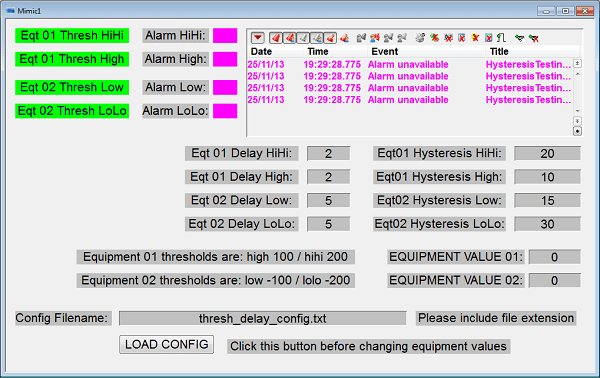The width and height of the screenshot is (600, 378).
Task: Jump to top of alarm list scrollbar
Action: [x=577, y=63]
